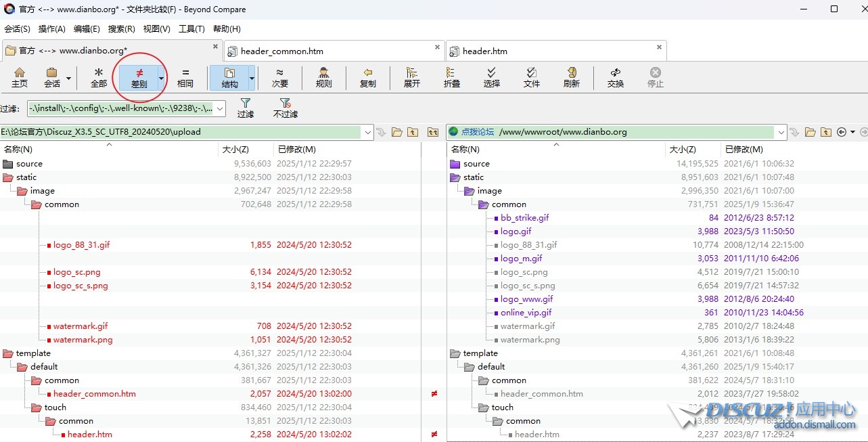Click the right folder path /www/wwwroot/www.dianbo.org
Screen dimensions: 868x442
(563, 132)
